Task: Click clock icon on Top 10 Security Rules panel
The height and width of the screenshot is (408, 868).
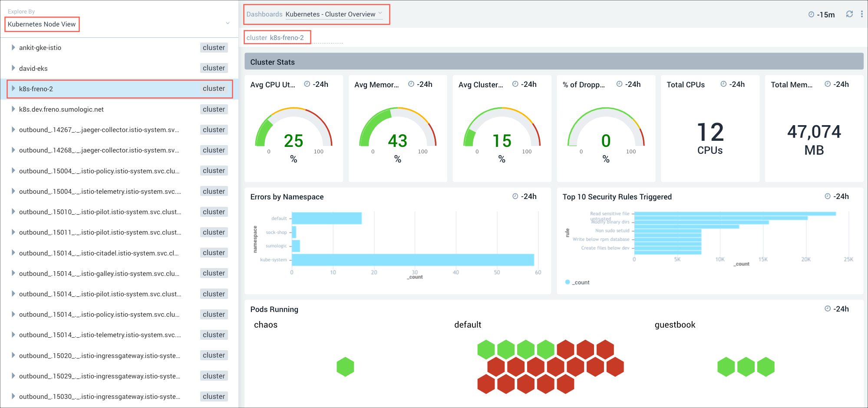Action: click(x=828, y=196)
